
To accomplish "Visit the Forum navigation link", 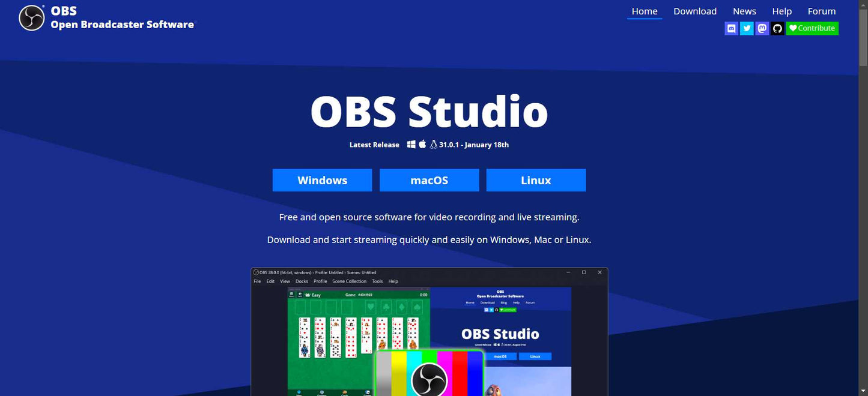I will coord(821,11).
